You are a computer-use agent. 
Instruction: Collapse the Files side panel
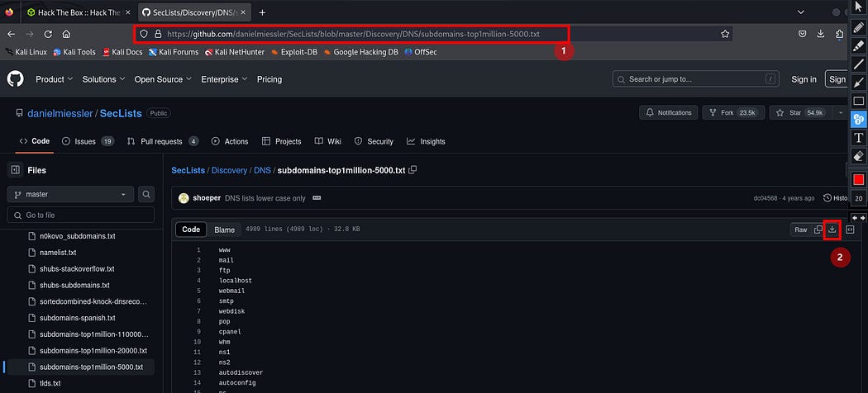click(x=16, y=170)
